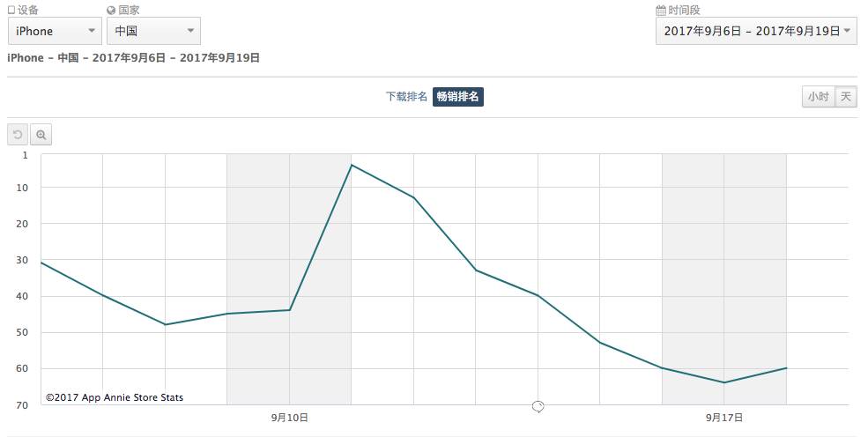
Task: Click the App Annie Store Stats copyright text
Action: (115, 397)
